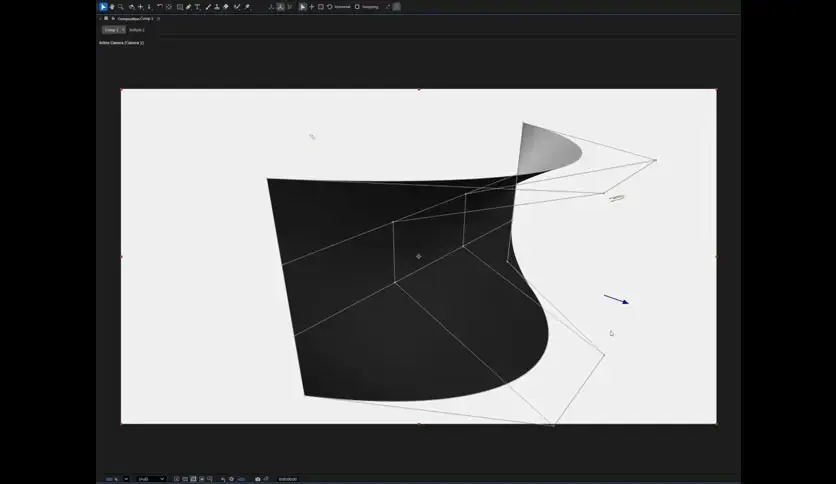The width and height of the screenshot is (836, 484).
Task: Click the Universal label in toolbar
Action: click(x=342, y=7)
